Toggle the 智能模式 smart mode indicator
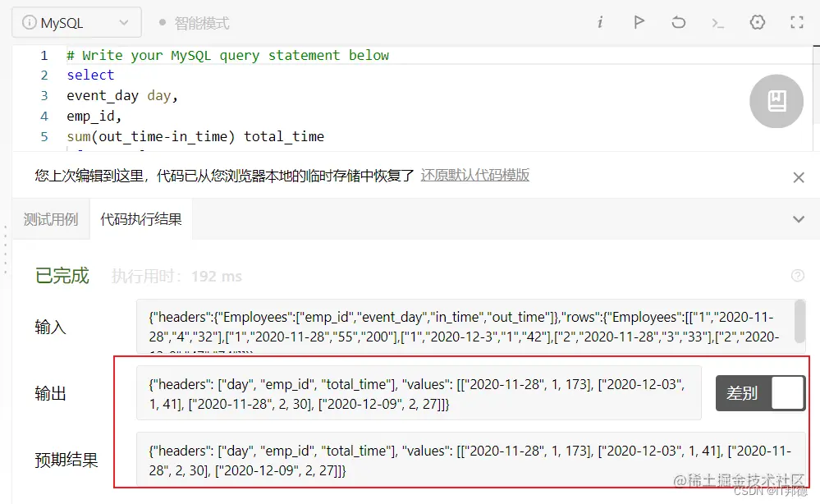Viewport: 820px width, 504px height. pos(194,23)
